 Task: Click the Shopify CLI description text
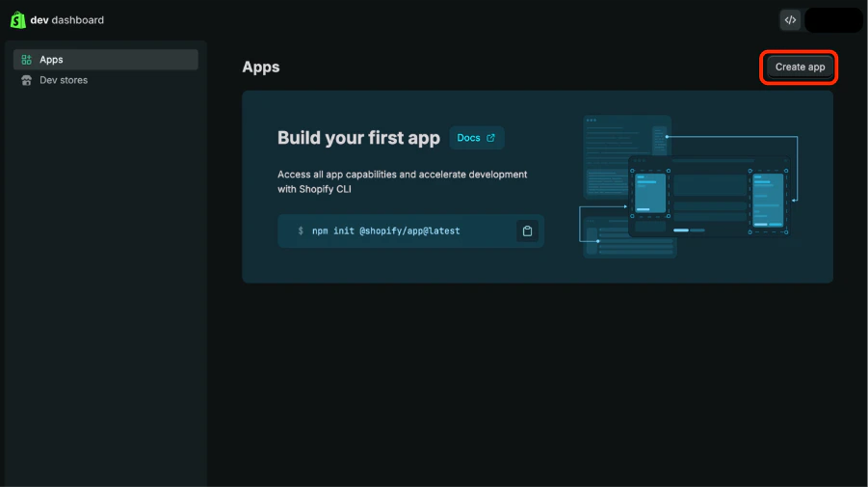[x=402, y=181]
